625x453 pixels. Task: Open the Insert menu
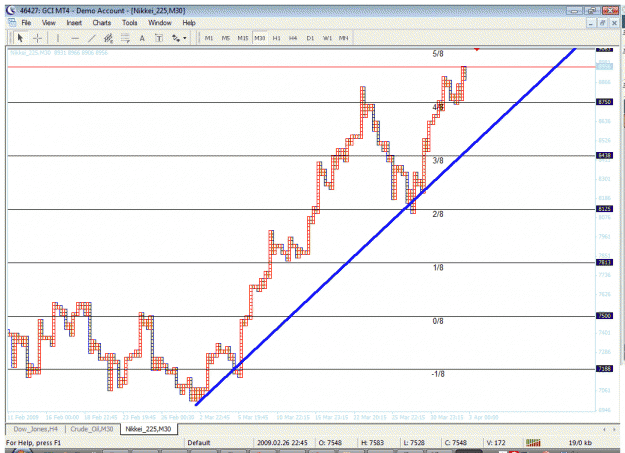point(74,23)
